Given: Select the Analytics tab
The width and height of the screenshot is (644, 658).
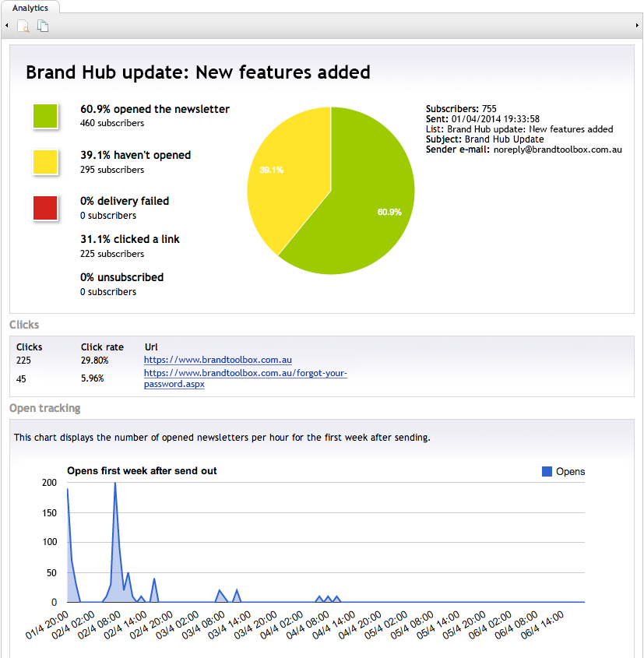Looking at the screenshot, I should tap(30, 8).
